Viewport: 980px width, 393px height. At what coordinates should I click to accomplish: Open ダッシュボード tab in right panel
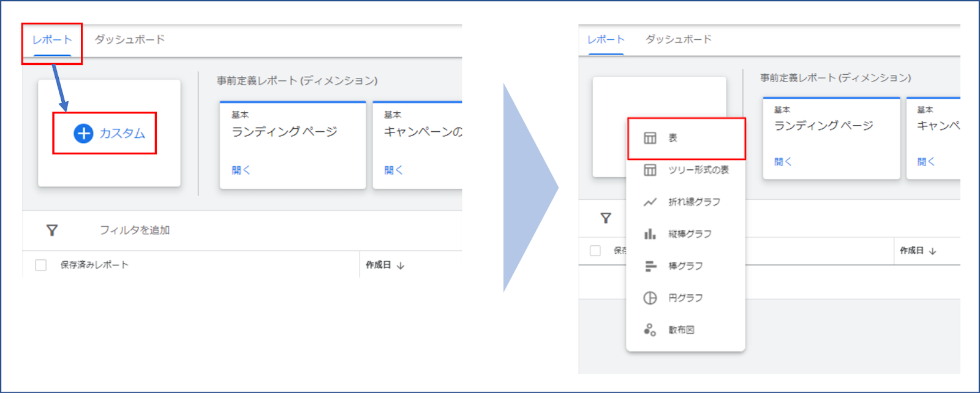(x=678, y=39)
